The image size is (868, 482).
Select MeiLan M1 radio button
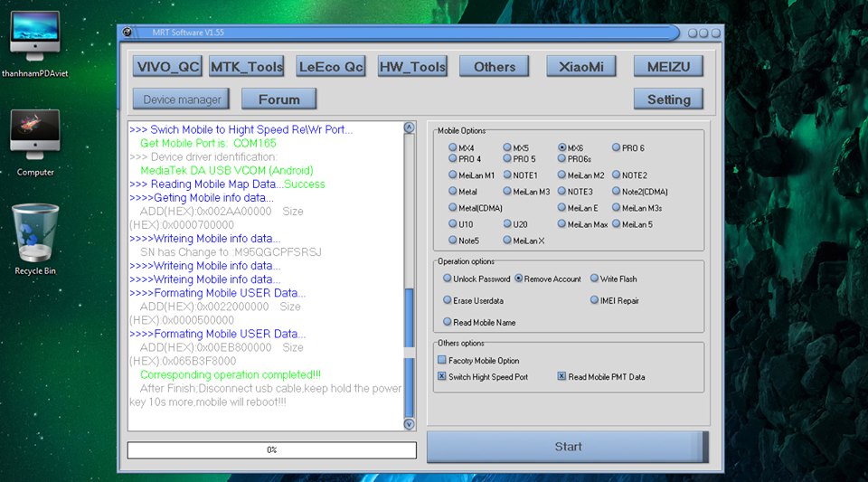(x=453, y=175)
